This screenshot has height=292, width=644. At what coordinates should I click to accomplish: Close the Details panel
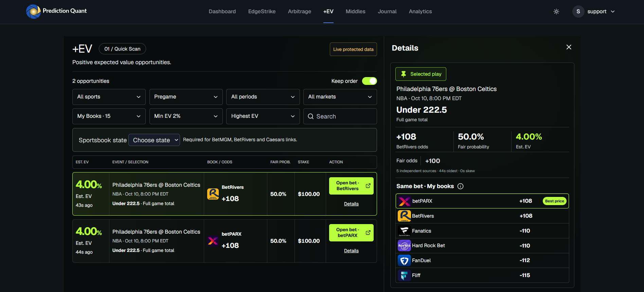pos(569,47)
